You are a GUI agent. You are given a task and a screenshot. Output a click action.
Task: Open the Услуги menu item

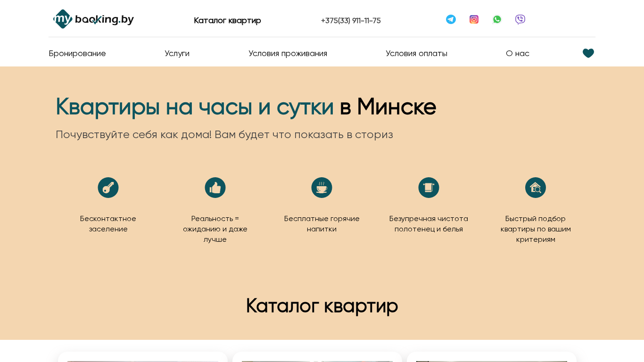[x=177, y=53]
